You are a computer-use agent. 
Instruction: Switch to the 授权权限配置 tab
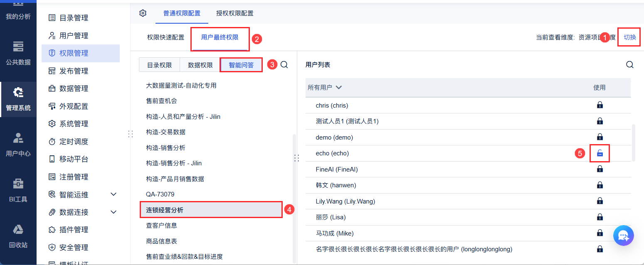pos(234,13)
